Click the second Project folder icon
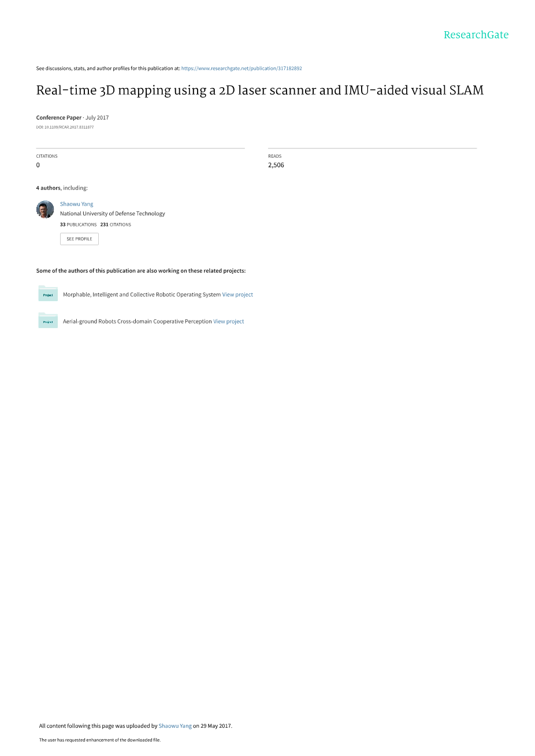The height and width of the screenshot is (756, 535). [x=48, y=321]
